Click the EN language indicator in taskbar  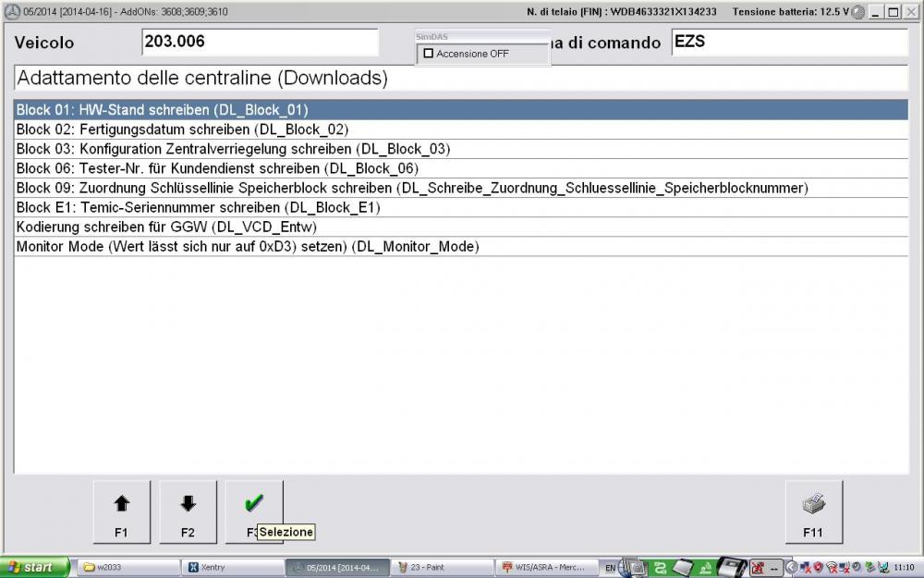coord(610,567)
